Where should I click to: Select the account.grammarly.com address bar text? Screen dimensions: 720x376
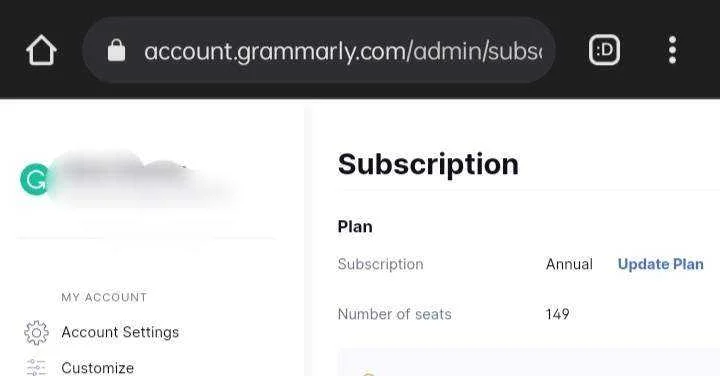point(343,51)
